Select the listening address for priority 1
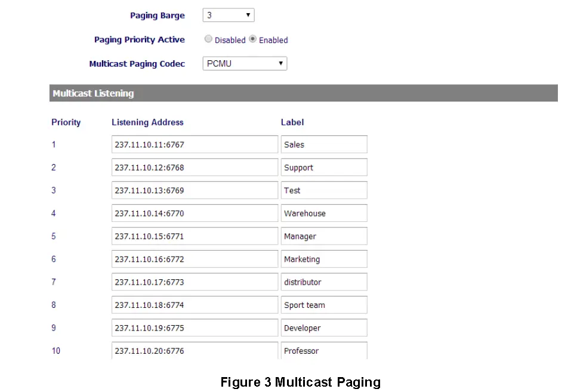This screenshot has width=577, height=392. pyautogui.click(x=195, y=144)
